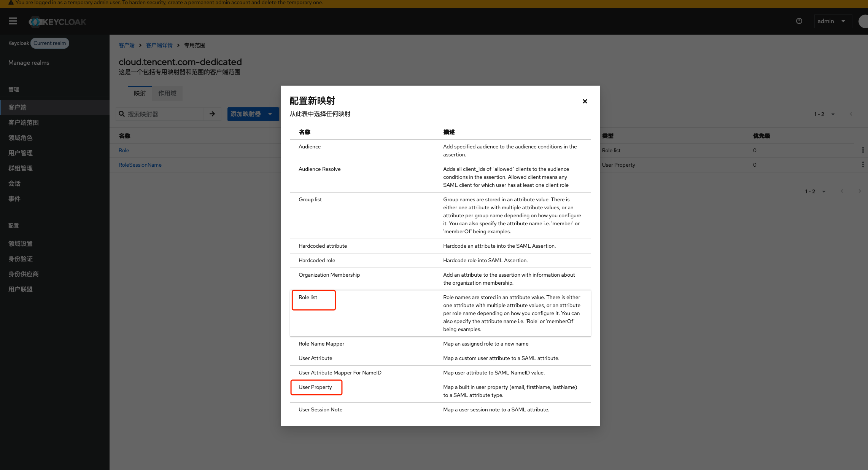Choose User Property mapper type
The width and height of the screenshot is (868, 470).
[315, 387]
